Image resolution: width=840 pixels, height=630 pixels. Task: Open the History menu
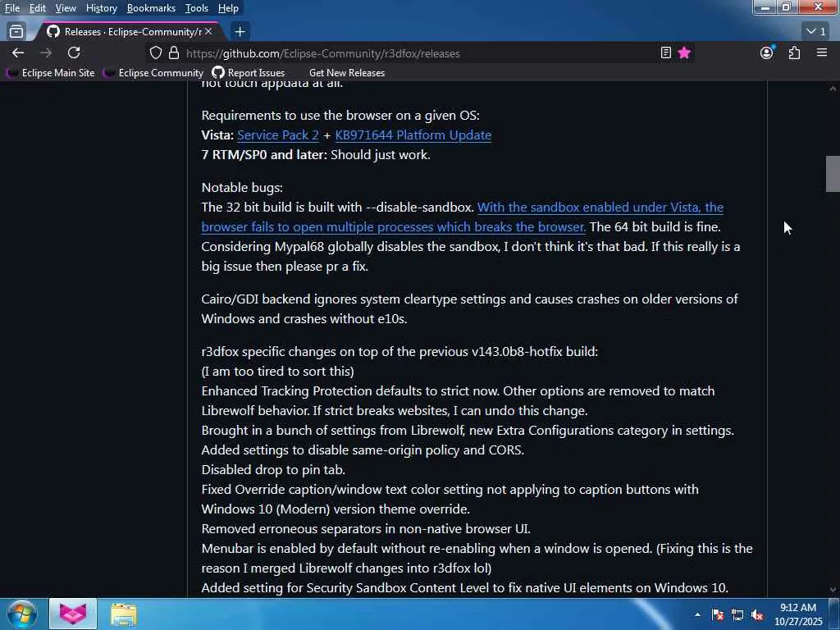[x=101, y=8]
